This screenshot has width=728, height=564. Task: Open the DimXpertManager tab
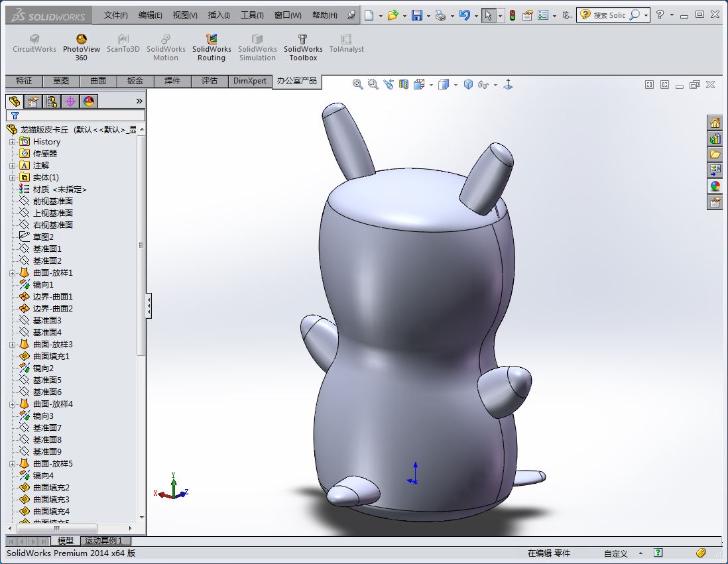[x=70, y=101]
